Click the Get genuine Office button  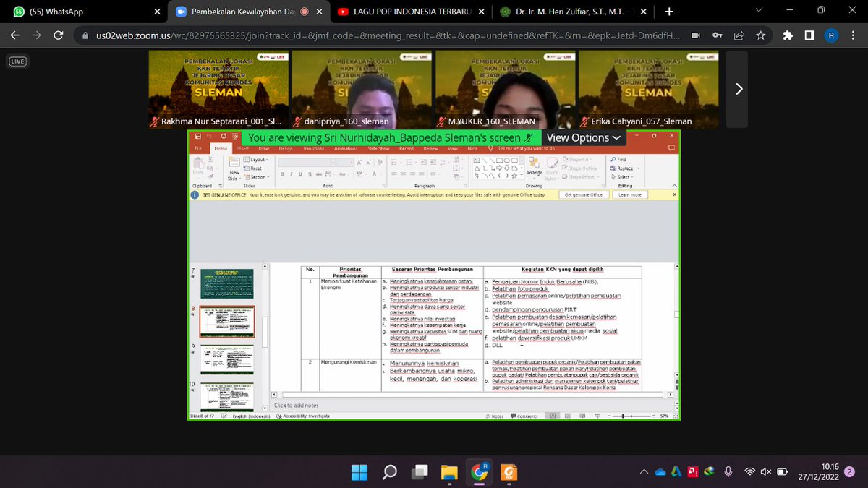(583, 194)
